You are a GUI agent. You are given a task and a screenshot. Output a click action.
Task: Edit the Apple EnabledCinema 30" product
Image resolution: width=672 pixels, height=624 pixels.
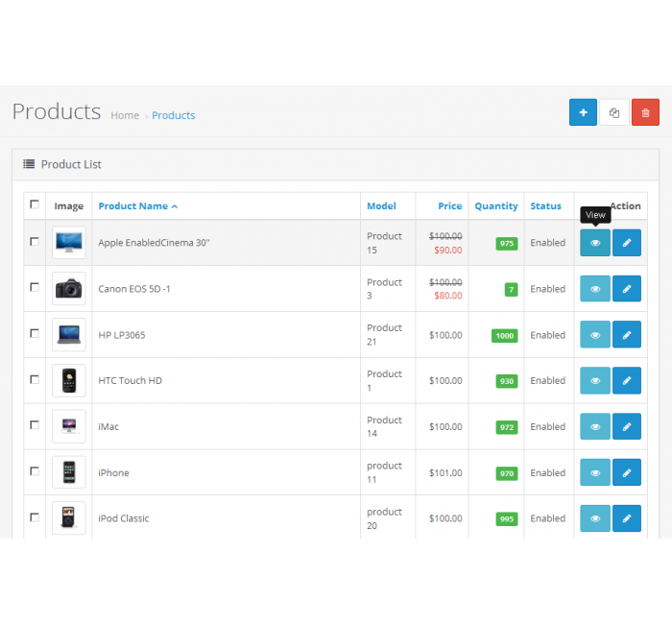pos(627,243)
